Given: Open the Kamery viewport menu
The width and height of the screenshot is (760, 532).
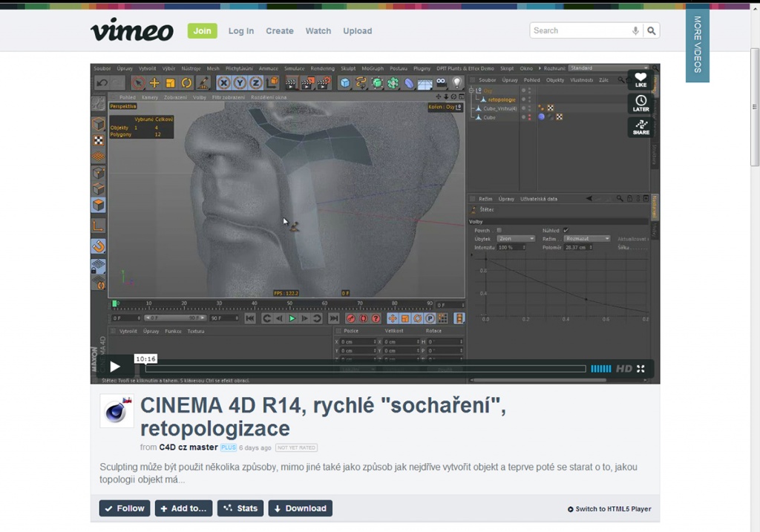Looking at the screenshot, I should point(150,97).
